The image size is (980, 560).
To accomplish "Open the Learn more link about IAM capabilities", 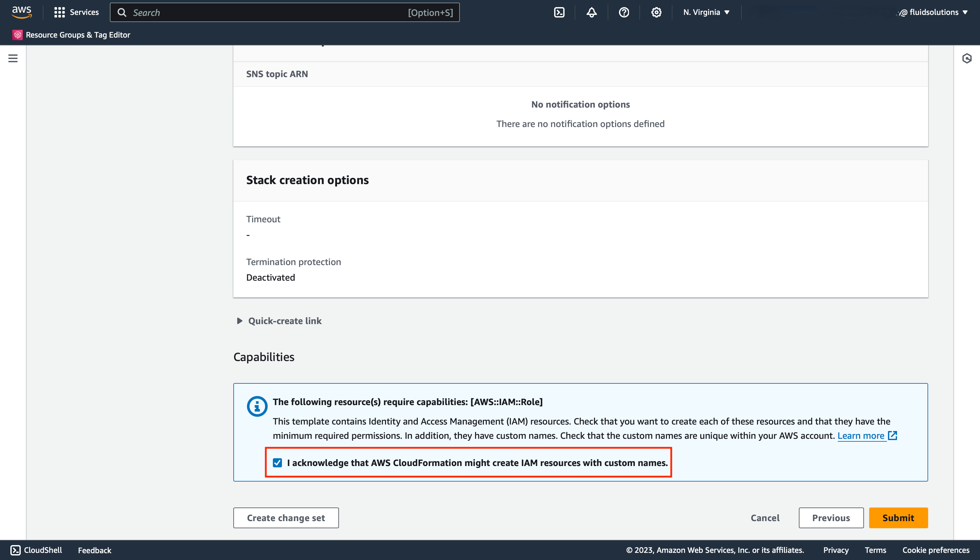I will pyautogui.click(x=861, y=435).
